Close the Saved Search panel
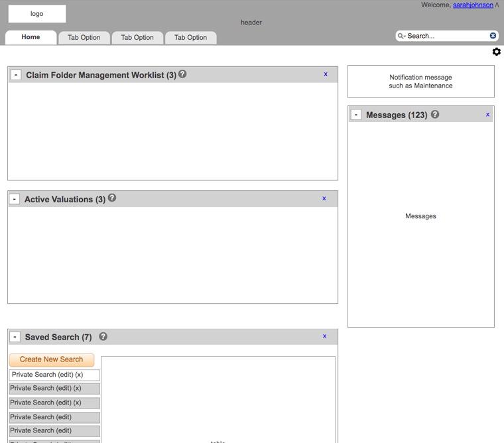Screen dimensions: 504x443 325,336
